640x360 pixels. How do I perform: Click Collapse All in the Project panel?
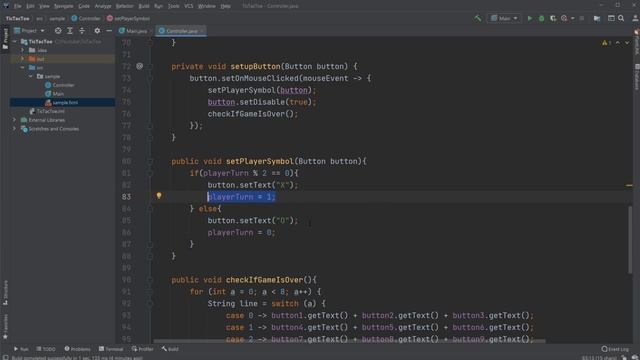click(82, 31)
